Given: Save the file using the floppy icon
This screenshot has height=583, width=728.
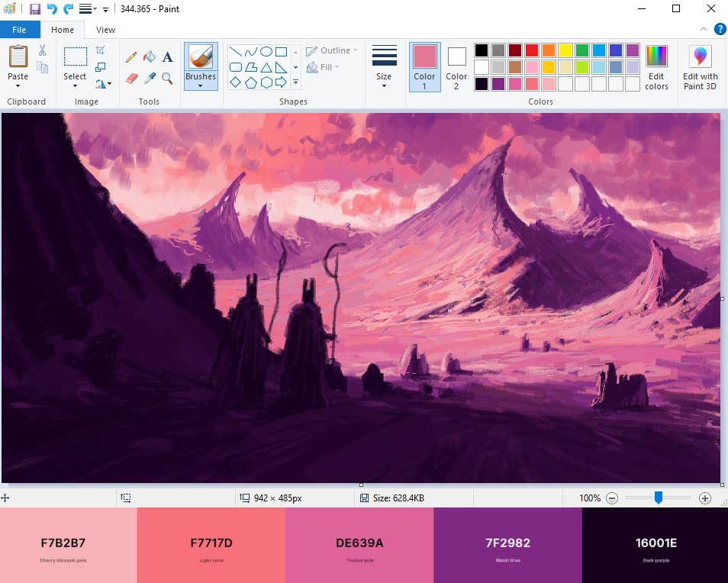Looking at the screenshot, I should click(35, 9).
